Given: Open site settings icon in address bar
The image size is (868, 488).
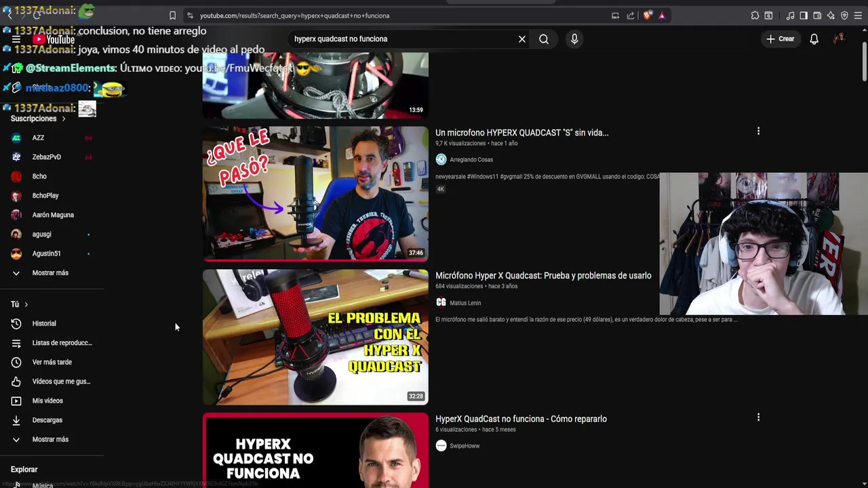Looking at the screenshot, I should click(x=190, y=16).
